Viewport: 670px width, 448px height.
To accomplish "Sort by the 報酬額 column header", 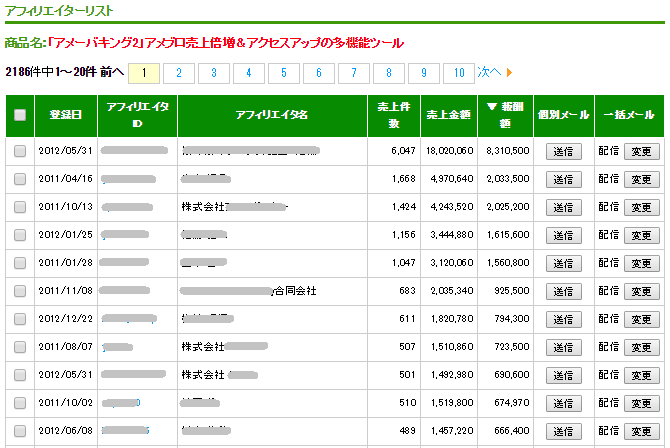I will 505,114.
